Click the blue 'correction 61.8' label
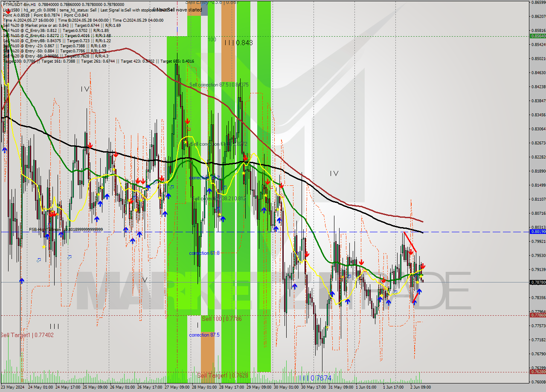This screenshot has height=392, width=546. (204, 253)
